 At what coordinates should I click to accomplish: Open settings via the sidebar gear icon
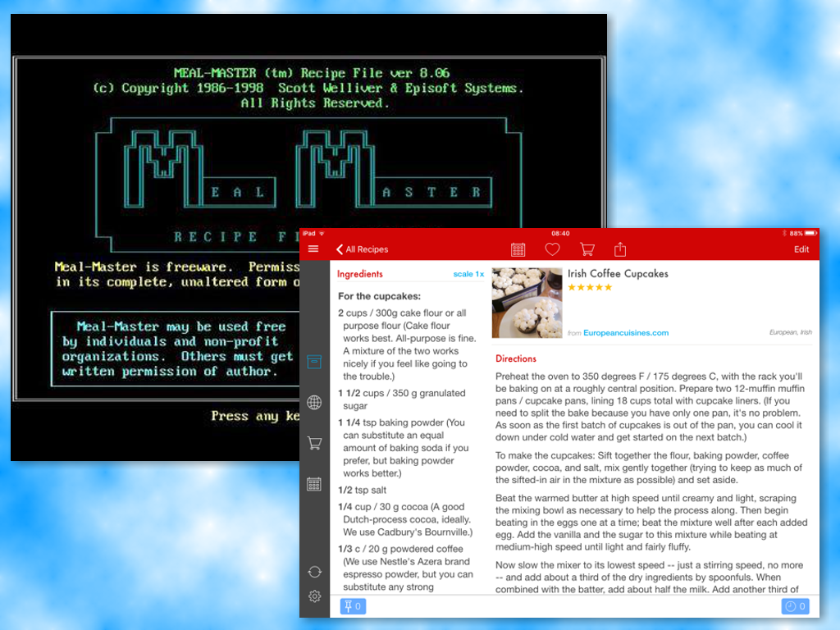[x=314, y=596]
